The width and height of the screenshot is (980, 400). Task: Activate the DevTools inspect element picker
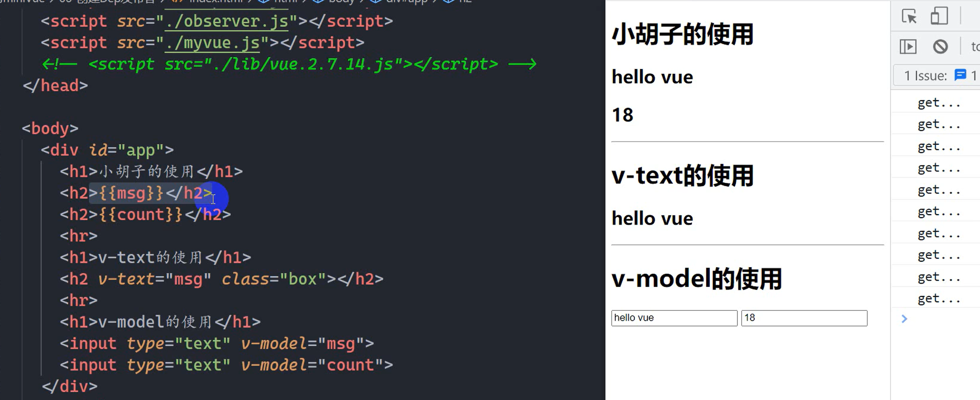[909, 16]
